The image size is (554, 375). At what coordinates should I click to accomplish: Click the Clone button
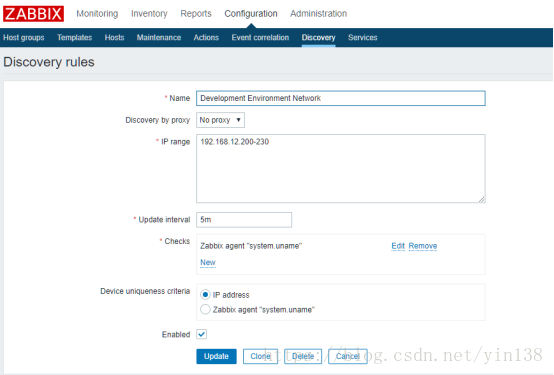260,356
